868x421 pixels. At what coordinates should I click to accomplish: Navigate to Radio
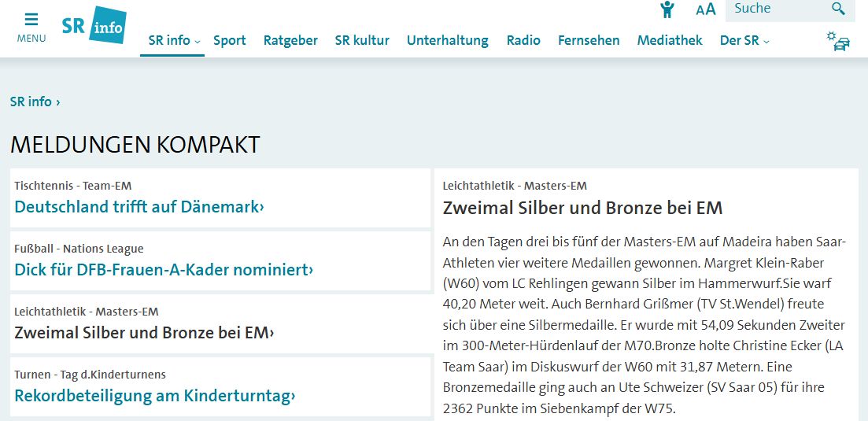click(523, 40)
